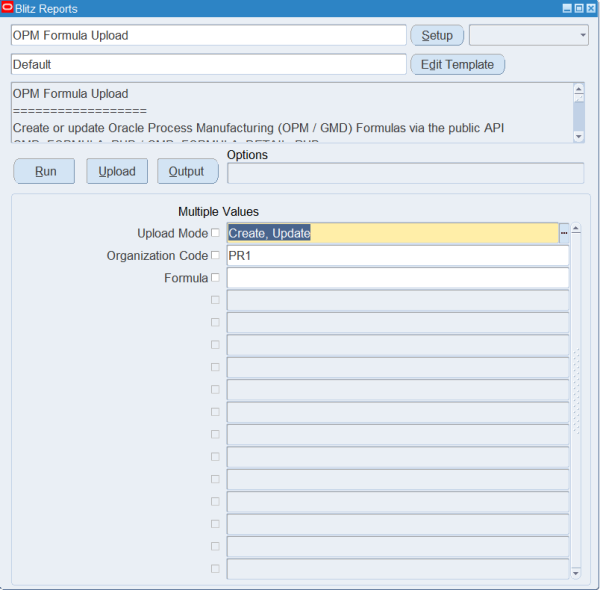600x590 pixels.
Task: Click the report name field OPM Formula Upload
Action: pos(209,35)
